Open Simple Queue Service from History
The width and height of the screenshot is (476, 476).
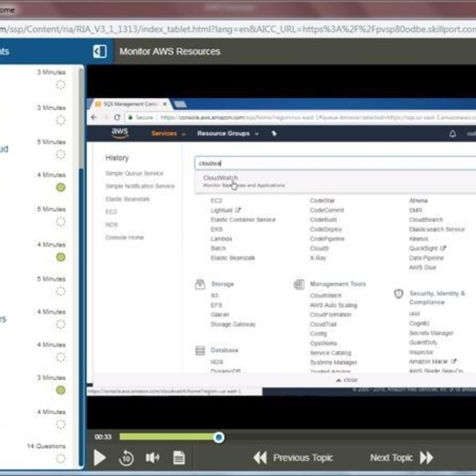point(134,173)
